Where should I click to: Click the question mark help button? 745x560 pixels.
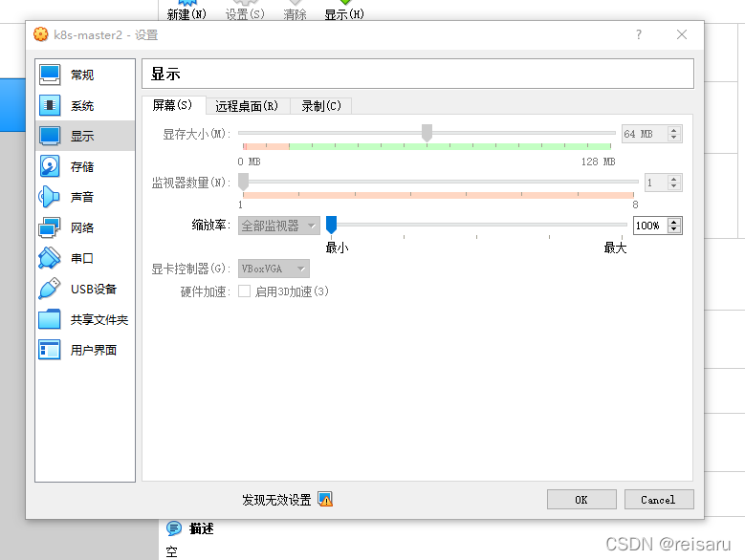(x=639, y=34)
